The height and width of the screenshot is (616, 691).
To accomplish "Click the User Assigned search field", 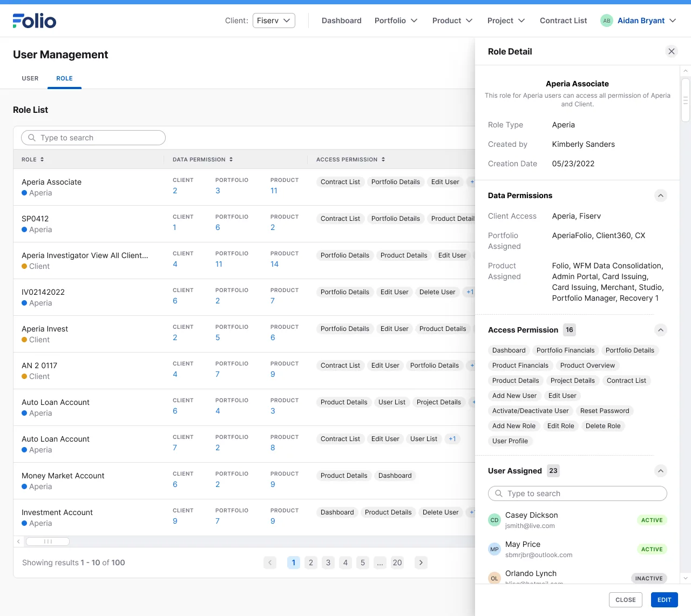I will [x=578, y=493].
